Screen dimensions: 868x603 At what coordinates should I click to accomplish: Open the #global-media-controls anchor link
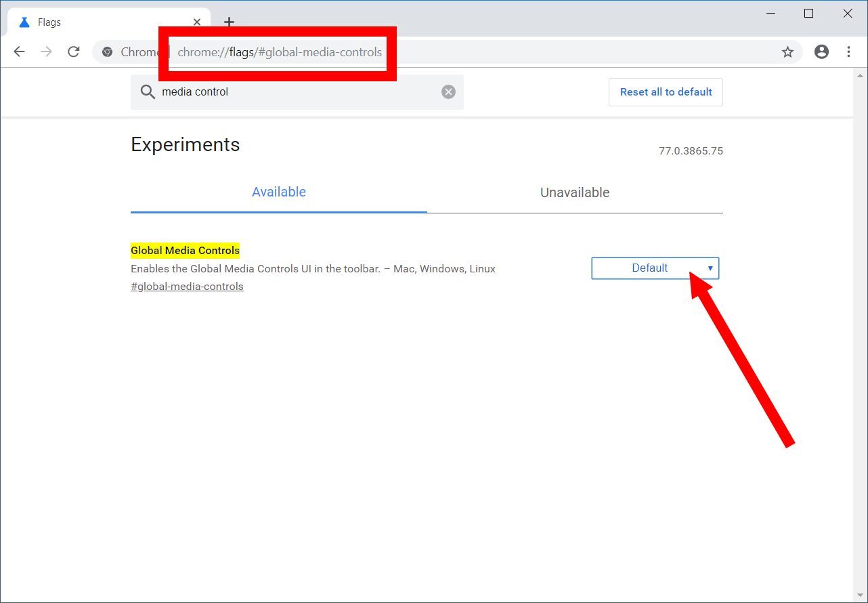tap(187, 287)
